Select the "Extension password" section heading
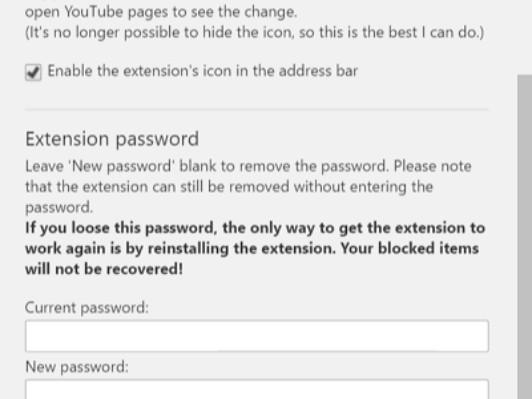532x399 pixels. (x=112, y=139)
